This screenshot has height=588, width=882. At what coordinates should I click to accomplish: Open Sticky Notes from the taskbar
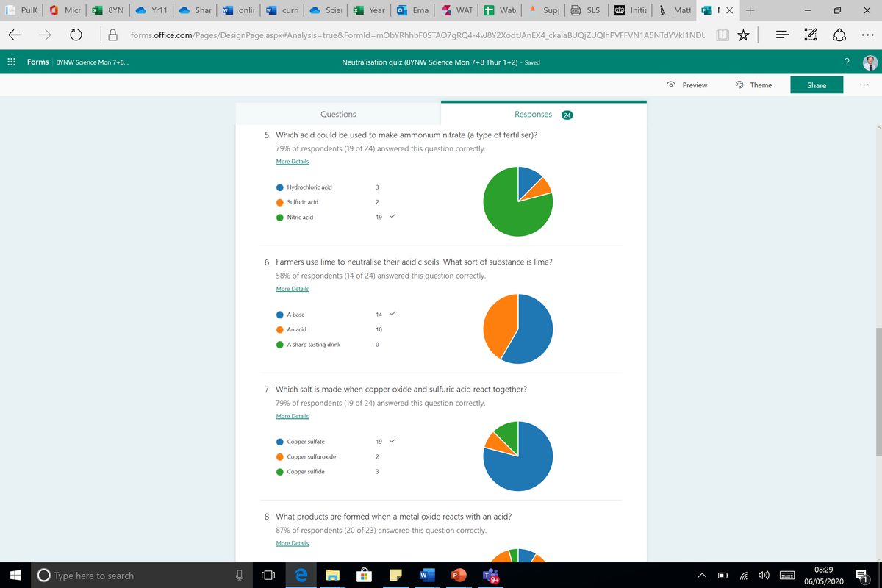(395, 576)
